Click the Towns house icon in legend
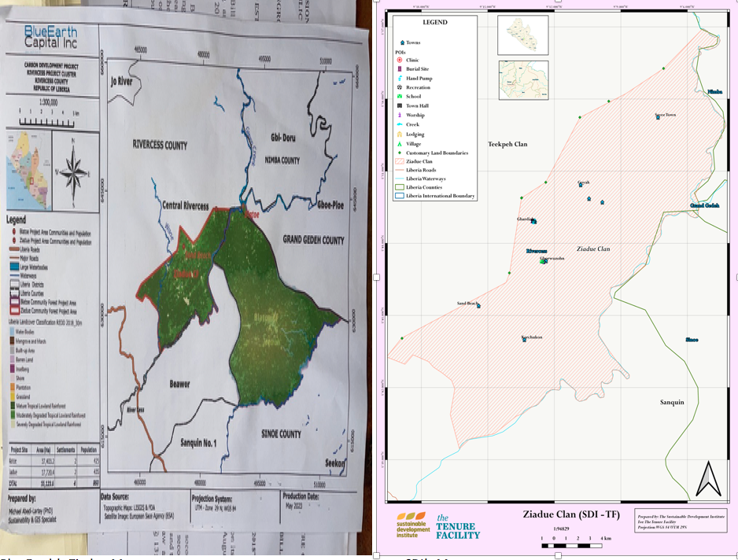The height and width of the screenshot is (560, 738). 402,42
